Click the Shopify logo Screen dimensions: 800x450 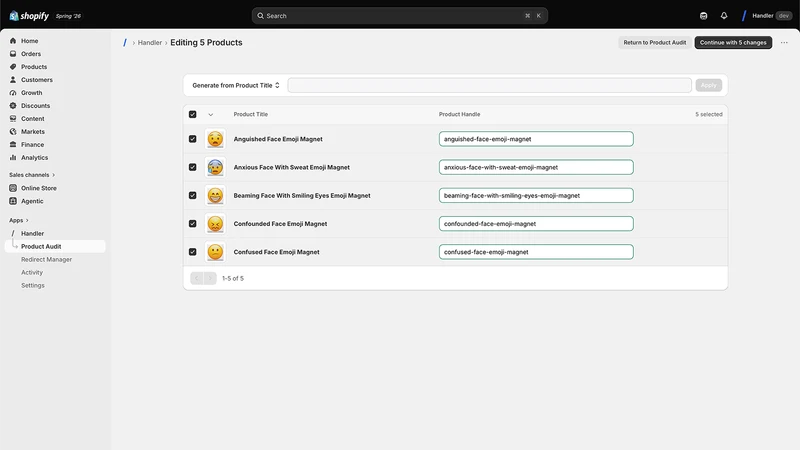tap(29, 16)
